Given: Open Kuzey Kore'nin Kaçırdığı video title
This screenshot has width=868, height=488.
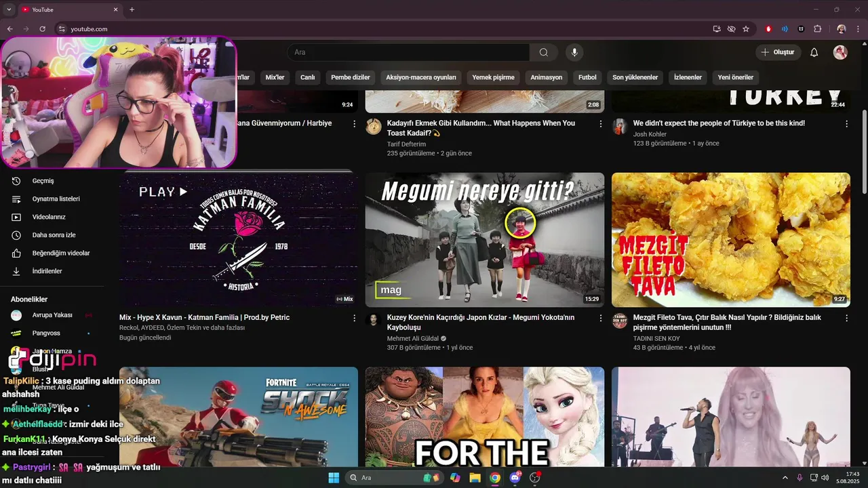Looking at the screenshot, I should 481,322.
